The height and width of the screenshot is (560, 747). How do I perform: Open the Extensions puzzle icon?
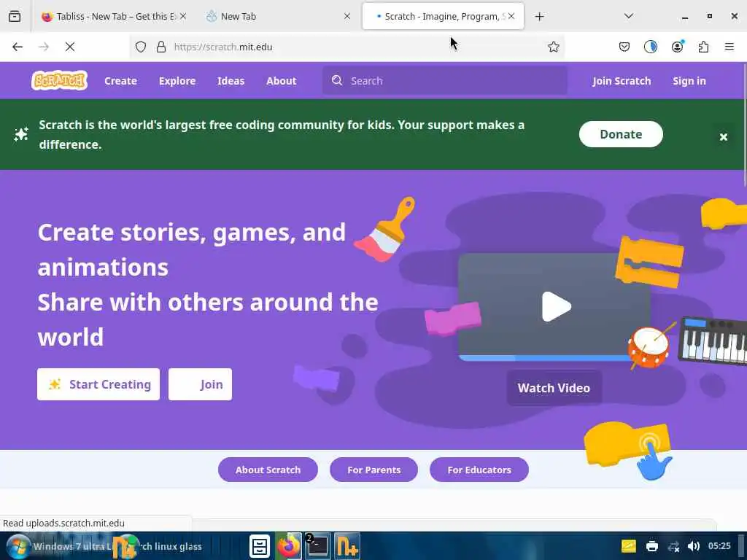(703, 47)
